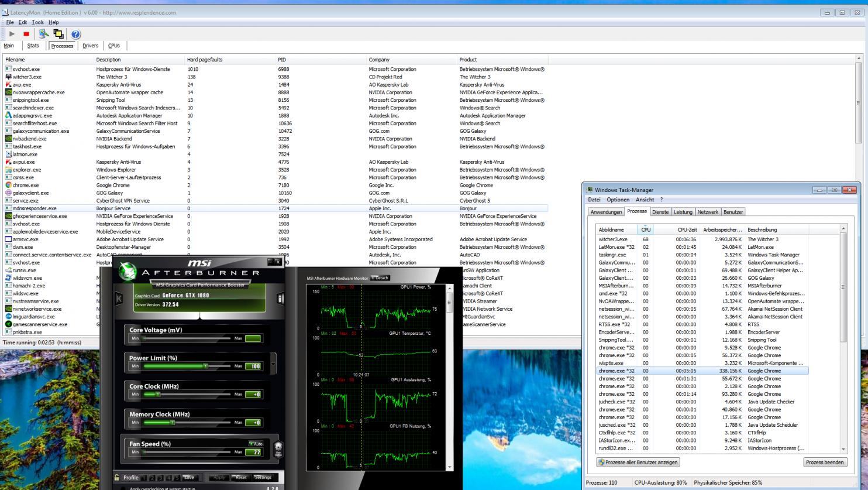Sort processes by Hard pagefaults column

205,60
